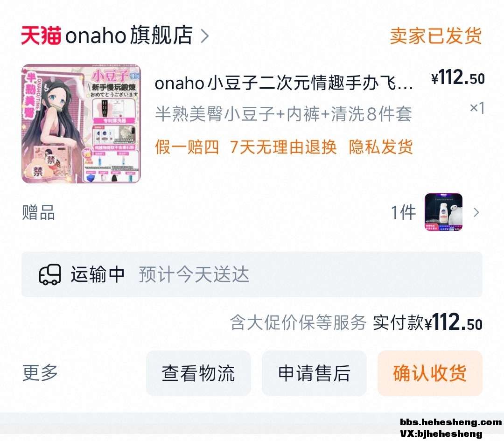Open the product thumbnail image

81,124
